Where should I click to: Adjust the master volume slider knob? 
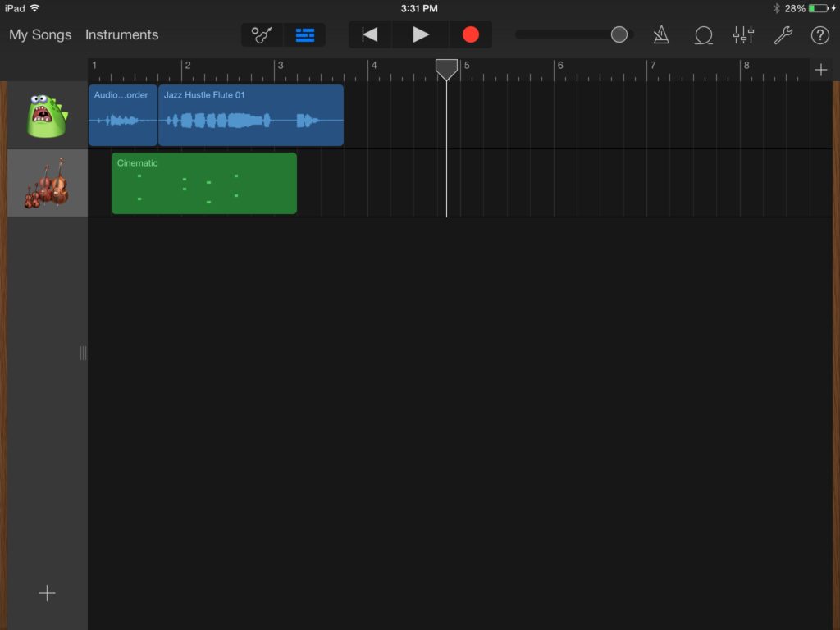[619, 34]
